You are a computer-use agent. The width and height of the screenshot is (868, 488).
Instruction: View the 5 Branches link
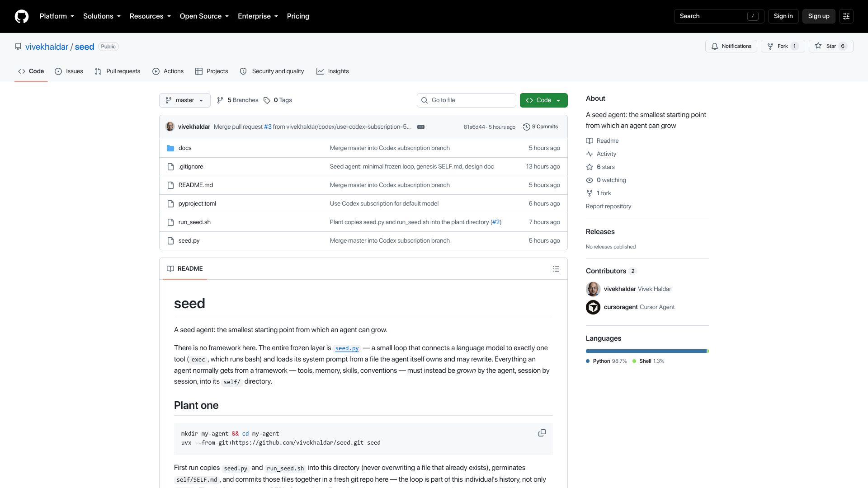tap(238, 100)
